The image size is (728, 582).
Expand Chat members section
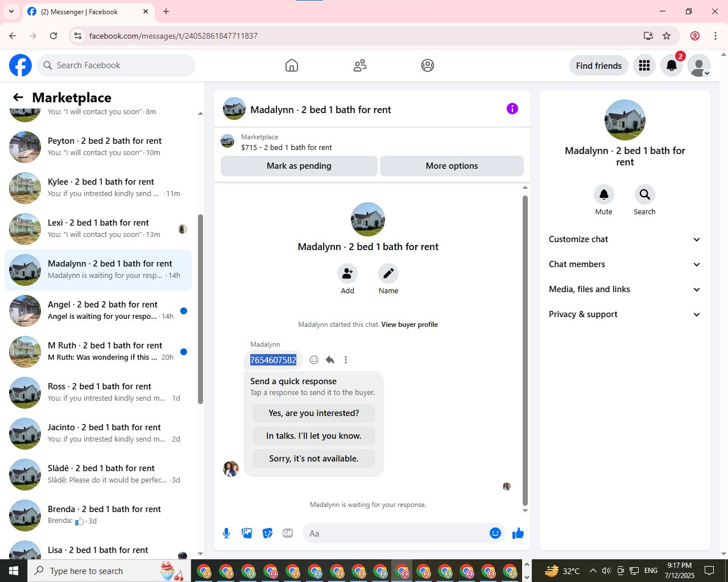[x=624, y=264]
